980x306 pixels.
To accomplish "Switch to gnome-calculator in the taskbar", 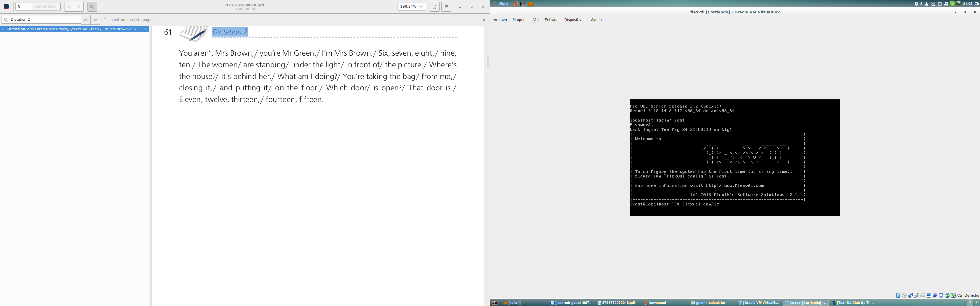I will 709,303.
